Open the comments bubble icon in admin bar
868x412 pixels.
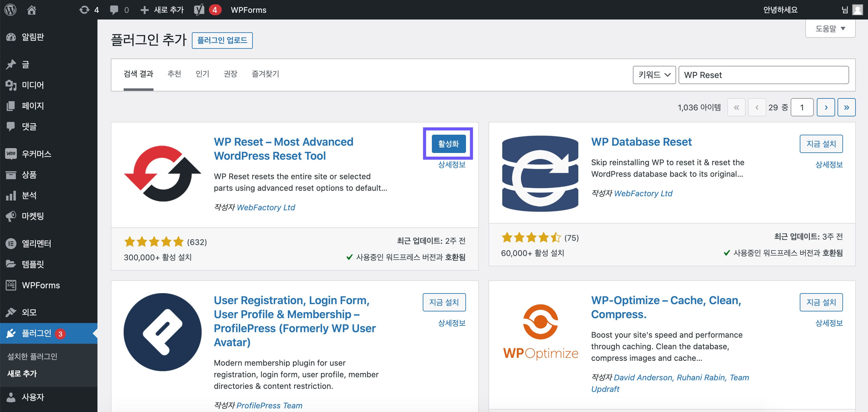[x=114, y=10]
